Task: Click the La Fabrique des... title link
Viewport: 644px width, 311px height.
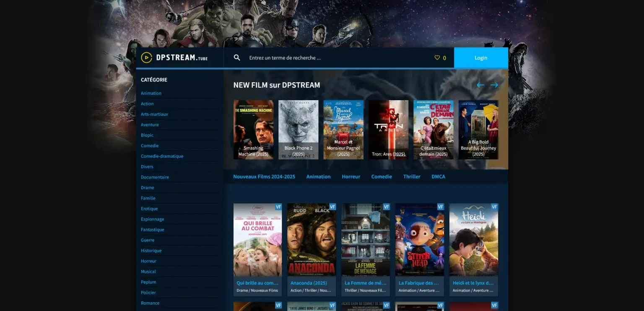Action: [419, 283]
